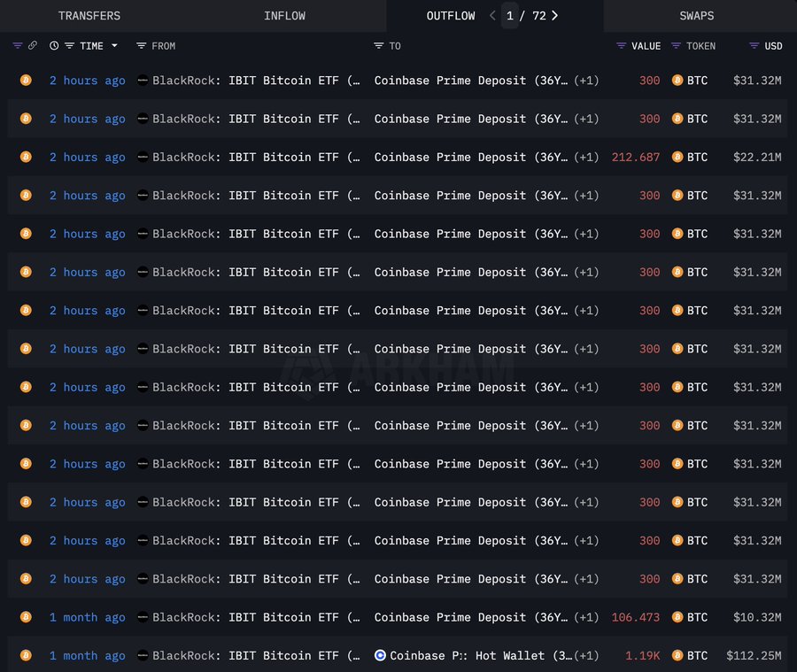This screenshot has height=672, width=797.
Task: Click the filter icon next to TO
Action: [x=379, y=45]
